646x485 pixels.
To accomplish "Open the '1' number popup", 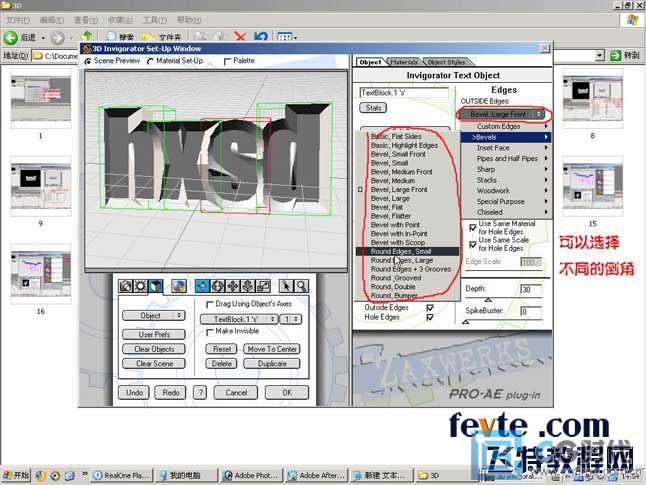I will click(290, 319).
